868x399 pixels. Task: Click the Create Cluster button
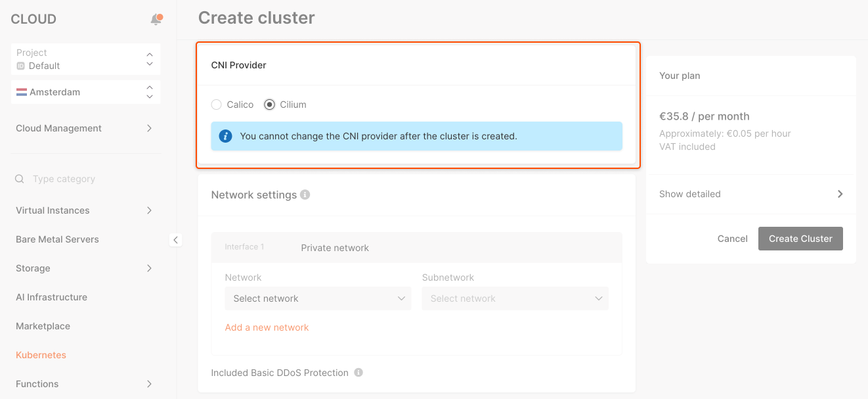(x=800, y=239)
